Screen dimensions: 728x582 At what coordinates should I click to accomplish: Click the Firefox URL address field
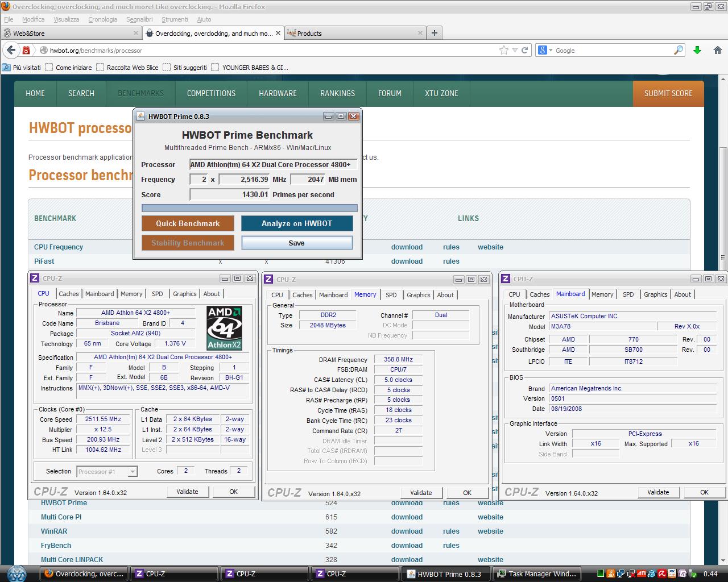click(270, 50)
